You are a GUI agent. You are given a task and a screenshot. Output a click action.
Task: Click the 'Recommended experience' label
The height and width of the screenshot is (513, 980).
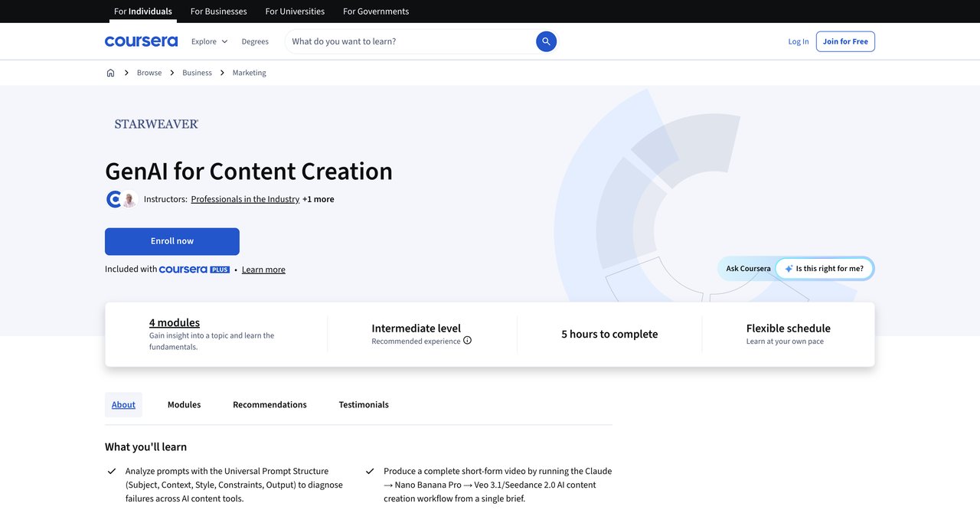tap(416, 341)
